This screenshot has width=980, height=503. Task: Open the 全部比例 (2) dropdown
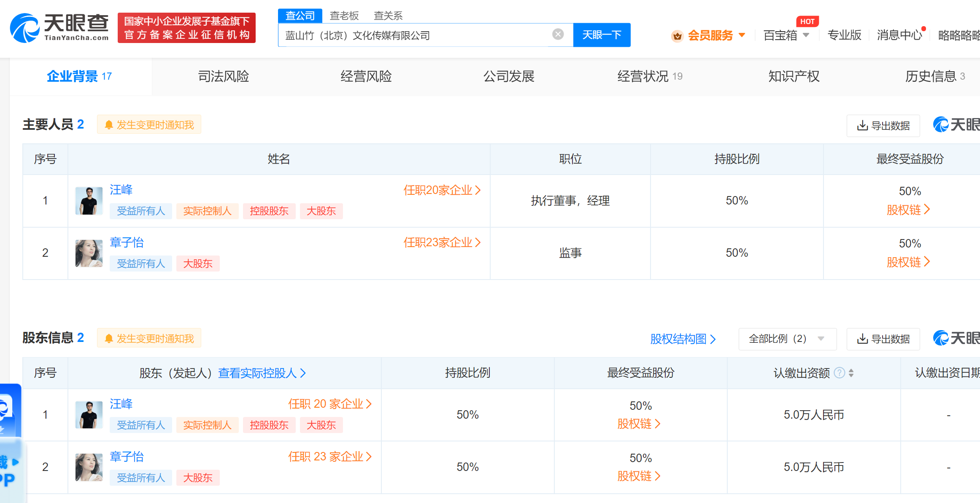787,339
